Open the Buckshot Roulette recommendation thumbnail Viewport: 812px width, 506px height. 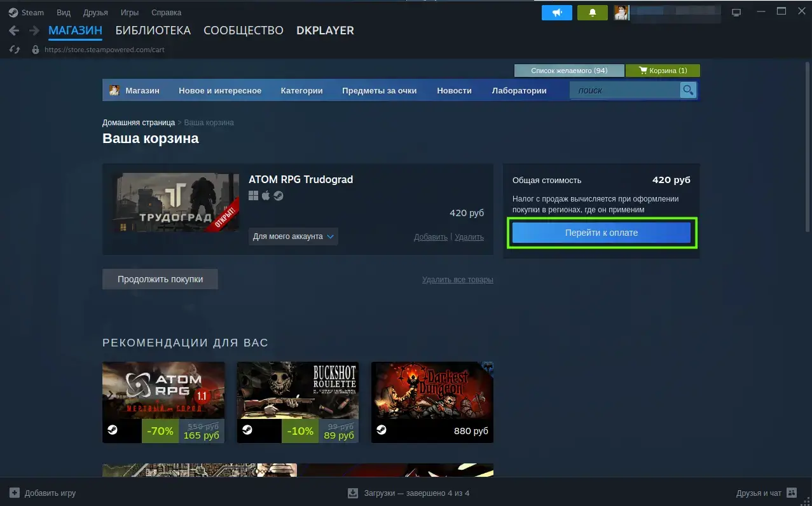[x=298, y=390]
